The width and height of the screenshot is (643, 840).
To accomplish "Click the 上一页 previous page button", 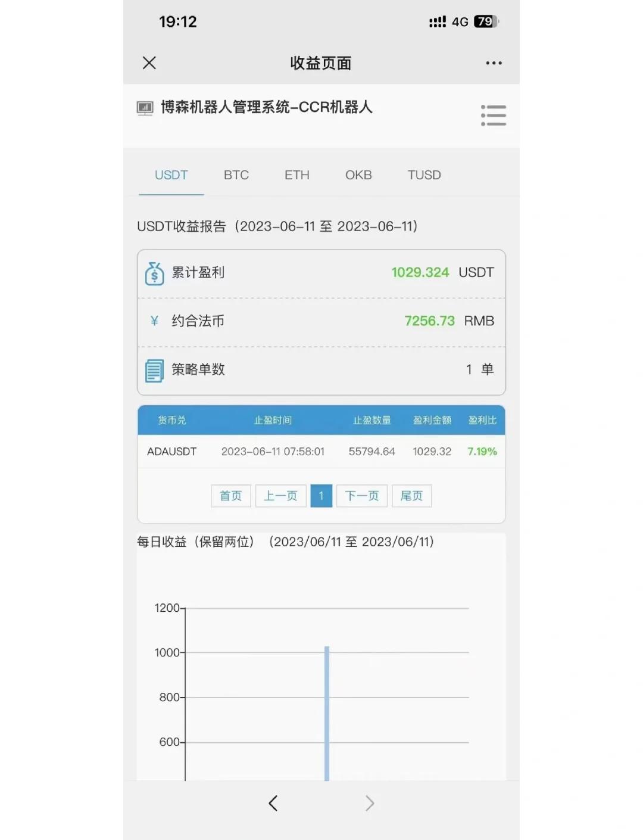I will [280, 496].
